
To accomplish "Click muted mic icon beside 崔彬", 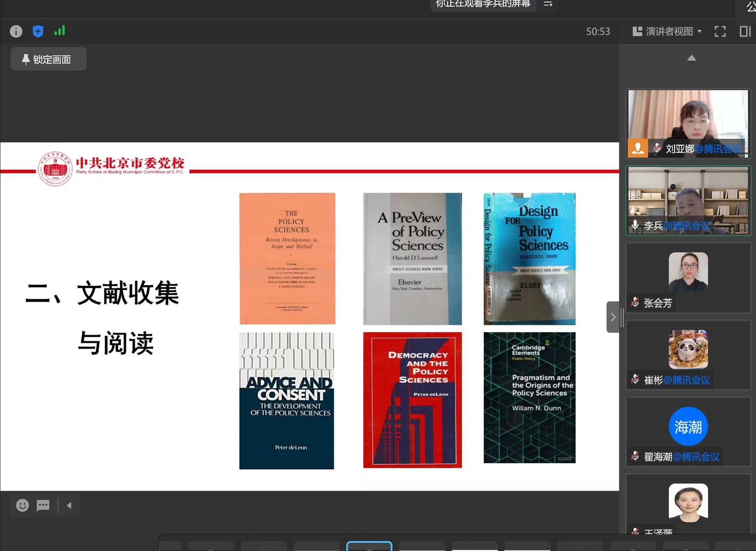I will 635,379.
